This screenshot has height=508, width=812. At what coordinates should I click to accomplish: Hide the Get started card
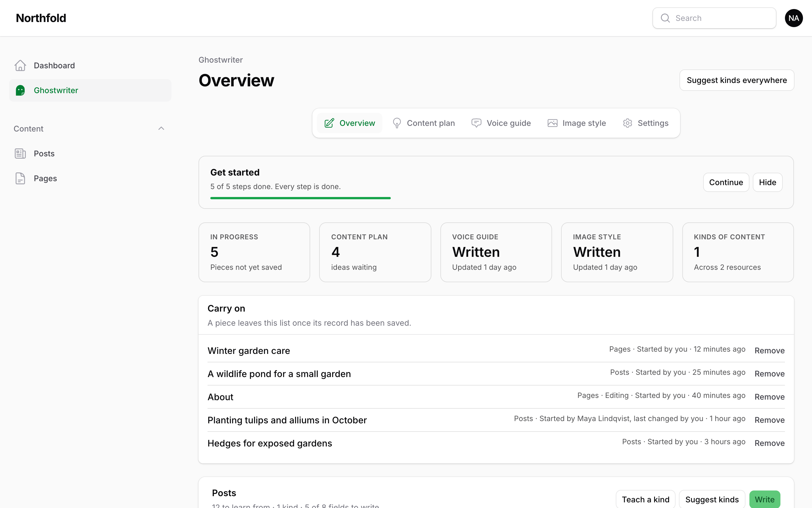pyautogui.click(x=767, y=182)
